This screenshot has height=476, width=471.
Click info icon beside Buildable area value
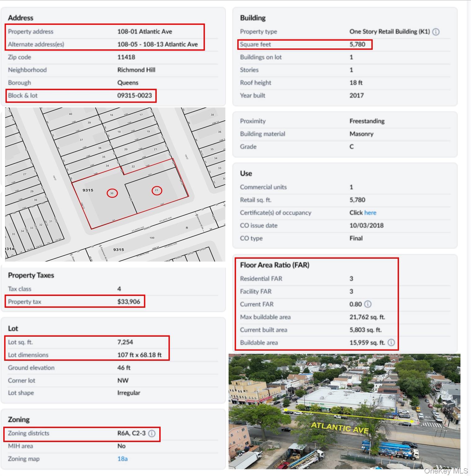pyautogui.click(x=391, y=342)
